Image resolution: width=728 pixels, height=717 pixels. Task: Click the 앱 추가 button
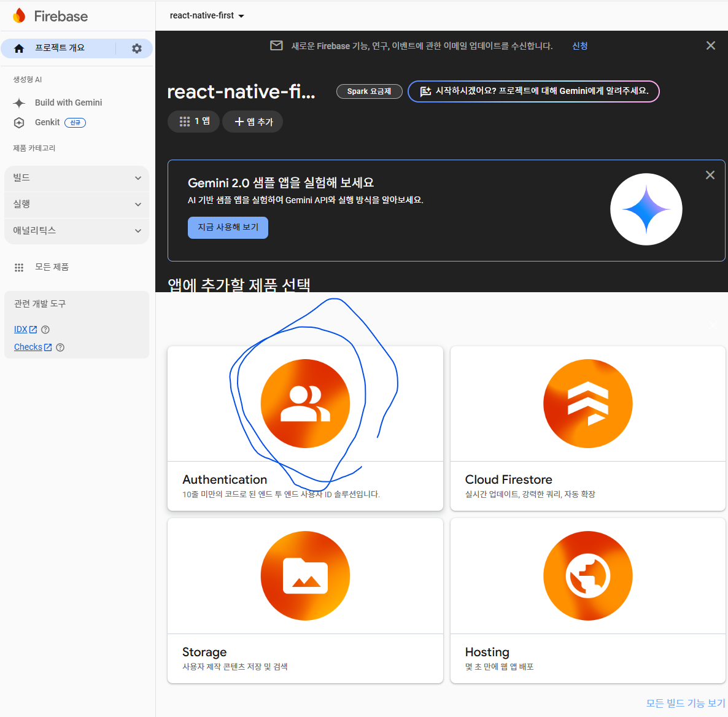coord(252,122)
